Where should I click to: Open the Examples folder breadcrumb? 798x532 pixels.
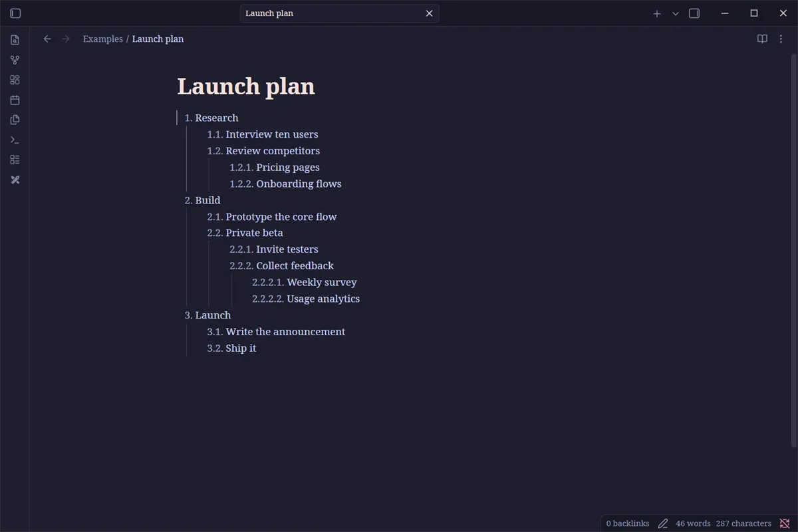click(x=103, y=39)
